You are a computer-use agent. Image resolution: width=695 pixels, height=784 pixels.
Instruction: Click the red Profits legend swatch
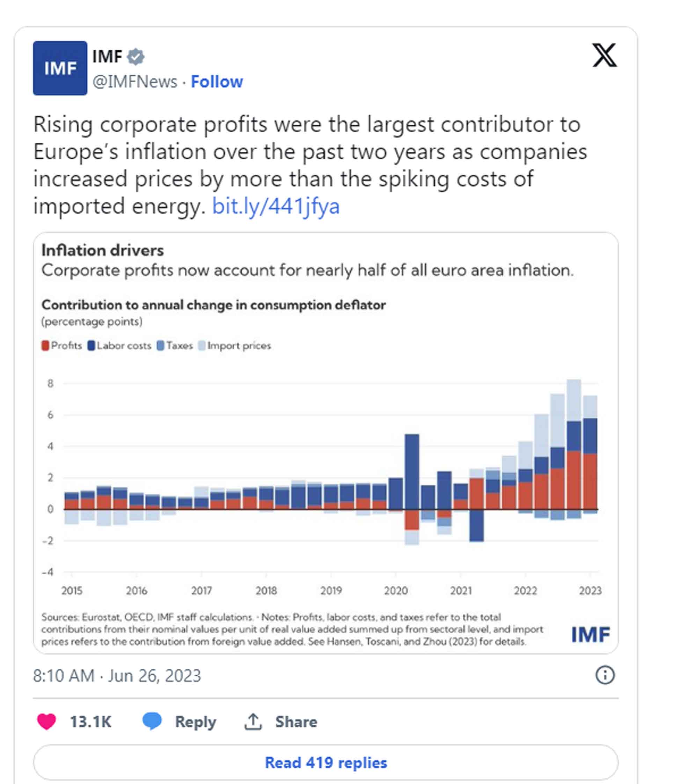tap(45, 346)
